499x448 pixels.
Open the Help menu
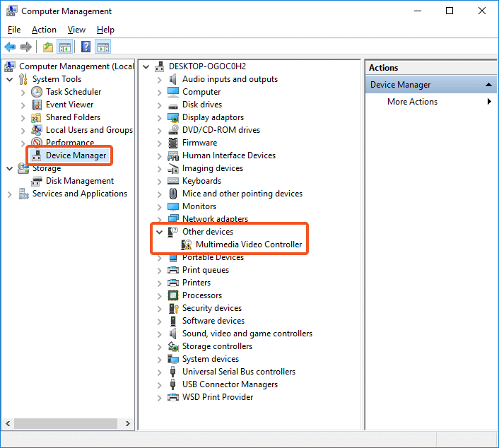(x=105, y=30)
